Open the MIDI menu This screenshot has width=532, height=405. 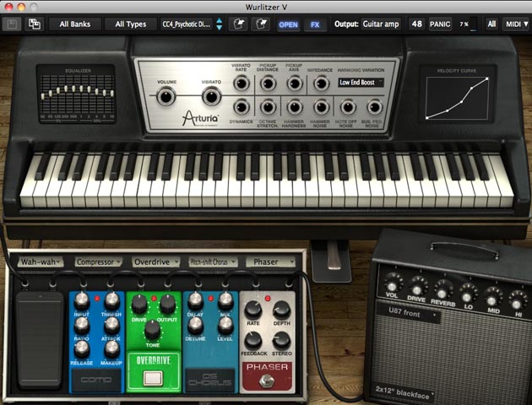517,24
